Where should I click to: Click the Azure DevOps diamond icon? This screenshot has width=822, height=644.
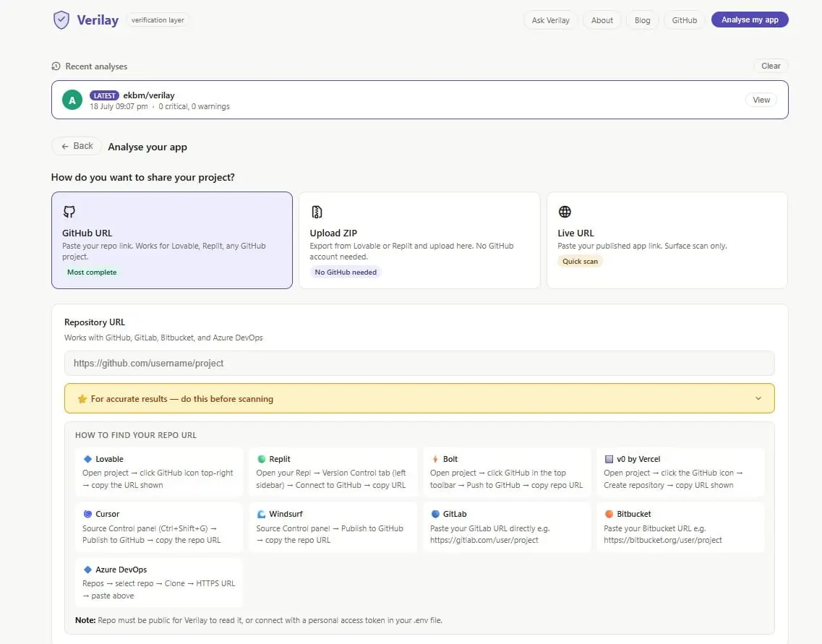[x=87, y=570]
